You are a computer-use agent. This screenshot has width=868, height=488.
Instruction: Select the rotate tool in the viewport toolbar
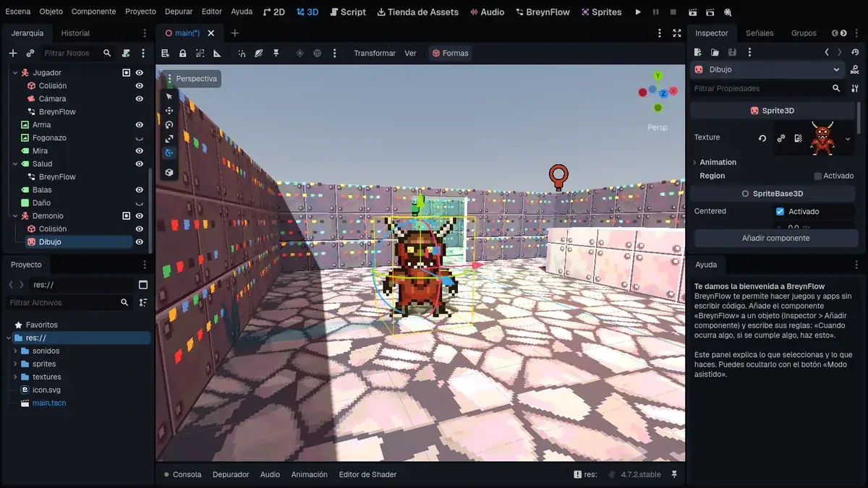tap(169, 124)
